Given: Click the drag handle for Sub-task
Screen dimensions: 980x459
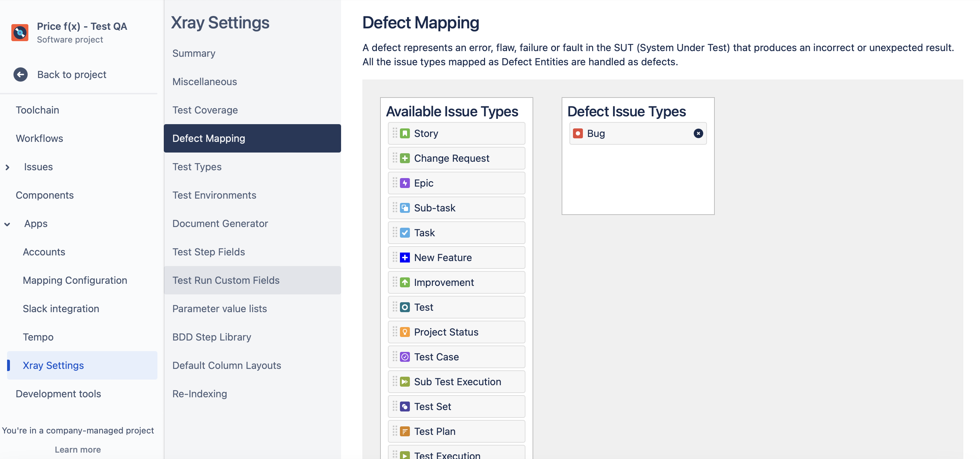Looking at the screenshot, I should click(x=395, y=208).
